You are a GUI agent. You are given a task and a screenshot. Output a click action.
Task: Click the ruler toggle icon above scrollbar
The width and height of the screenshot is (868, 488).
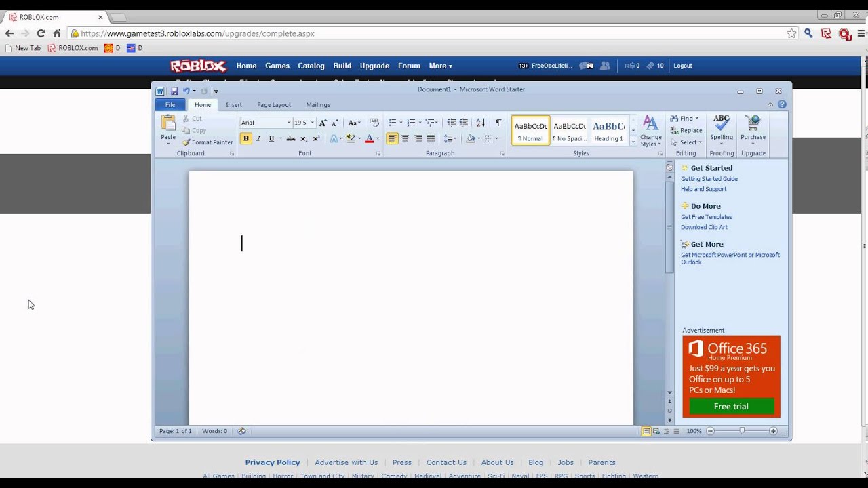pyautogui.click(x=669, y=167)
